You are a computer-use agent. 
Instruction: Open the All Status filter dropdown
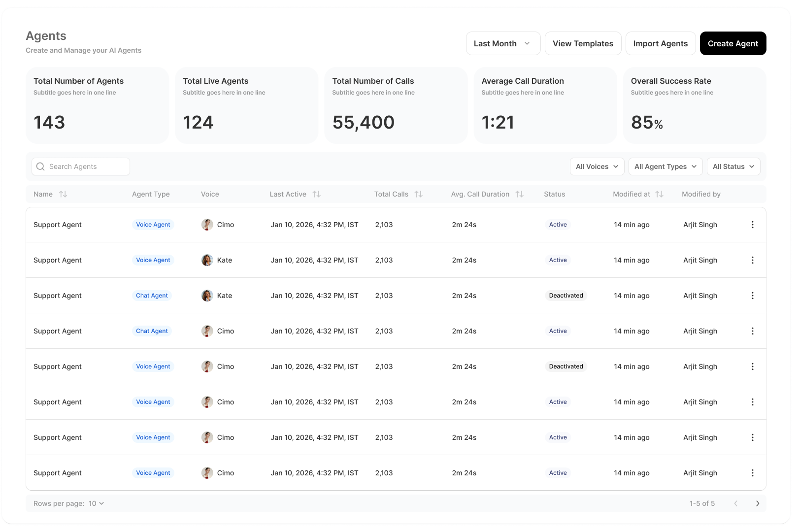pyautogui.click(x=733, y=166)
